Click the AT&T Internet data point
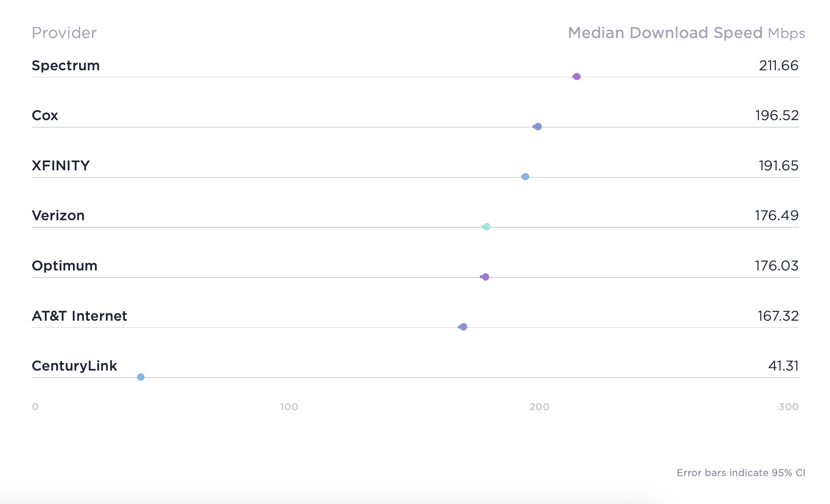This screenshot has height=504, width=830. 463,327
